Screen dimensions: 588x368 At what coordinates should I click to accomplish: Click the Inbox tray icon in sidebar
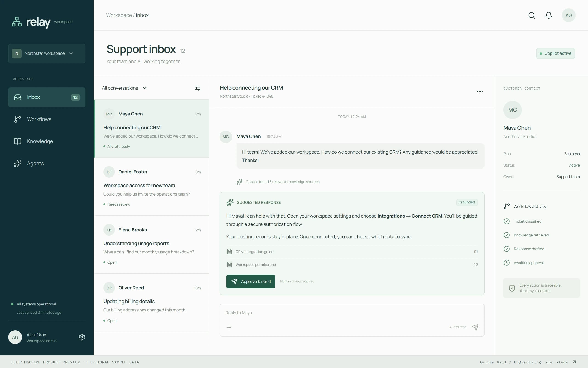18,97
